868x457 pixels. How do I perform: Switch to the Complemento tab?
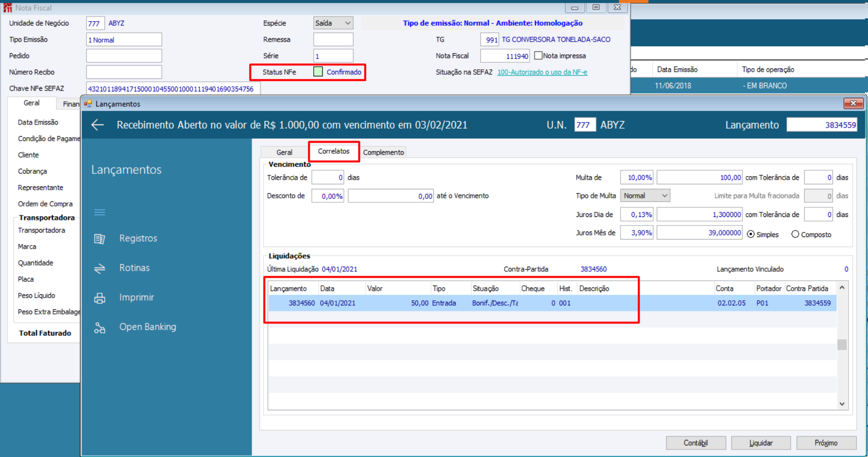click(383, 152)
